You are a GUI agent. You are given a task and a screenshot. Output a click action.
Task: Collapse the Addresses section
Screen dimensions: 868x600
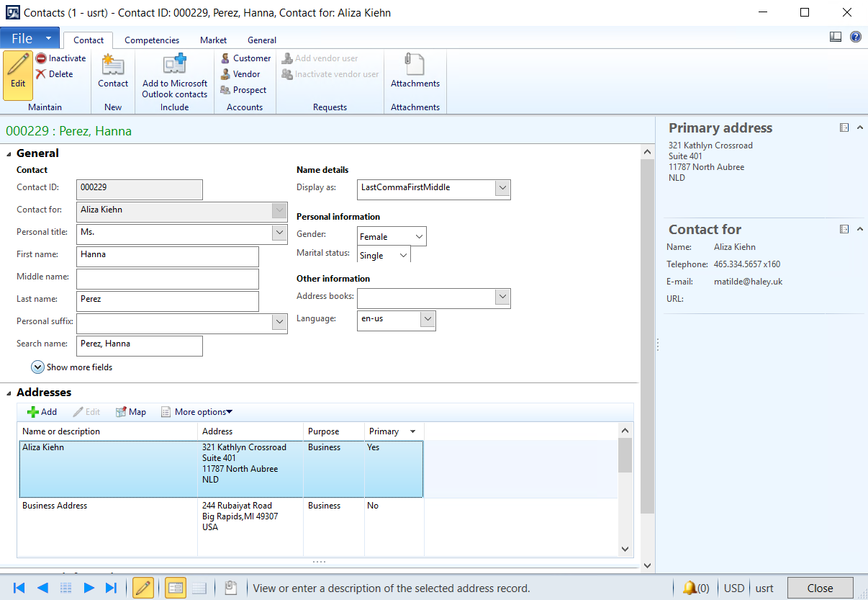click(x=9, y=393)
